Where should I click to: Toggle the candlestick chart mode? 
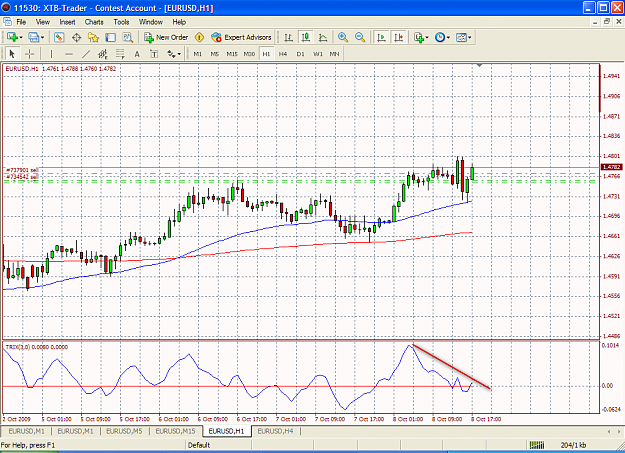click(306, 37)
